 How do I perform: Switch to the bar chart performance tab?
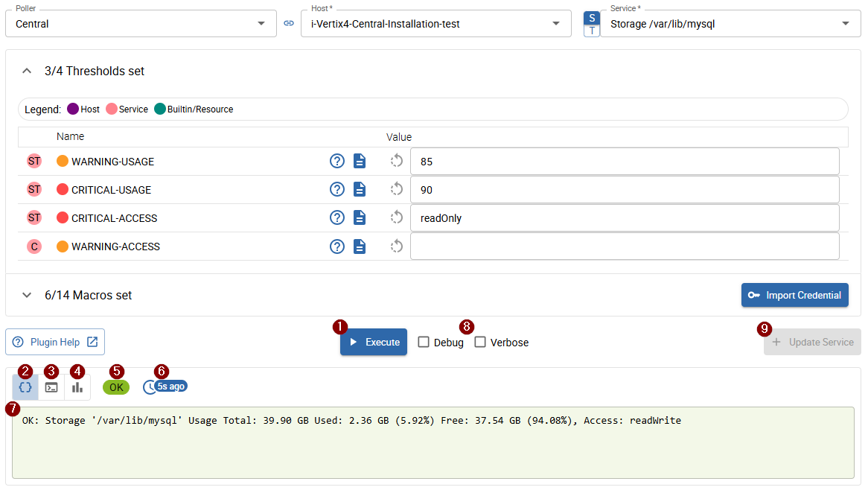point(77,387)
